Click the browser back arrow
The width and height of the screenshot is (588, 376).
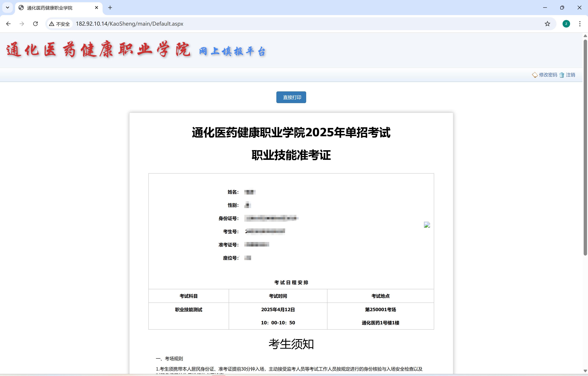pyautogui.click(x=8, y=24)
